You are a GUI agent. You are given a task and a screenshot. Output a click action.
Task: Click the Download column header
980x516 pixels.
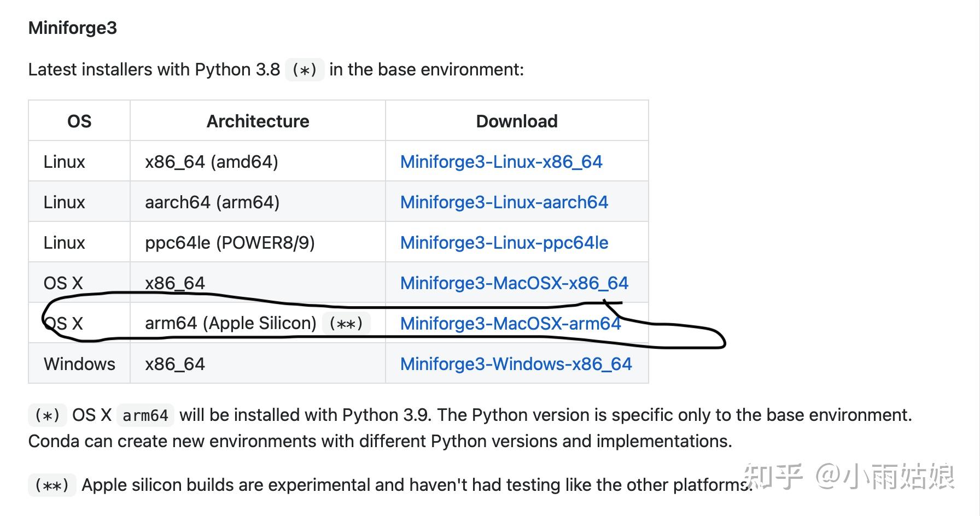517,121
